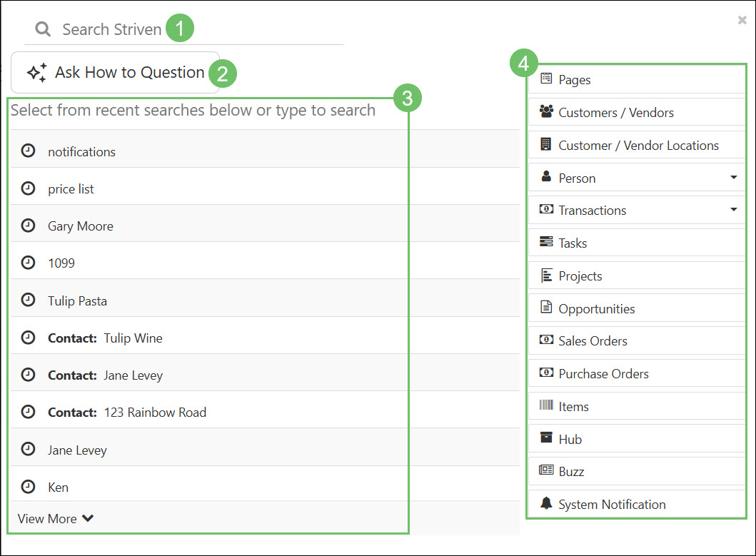Screen dimensions: 756x556
Task: Filter search by Transactions
Action: coord(637,210)
